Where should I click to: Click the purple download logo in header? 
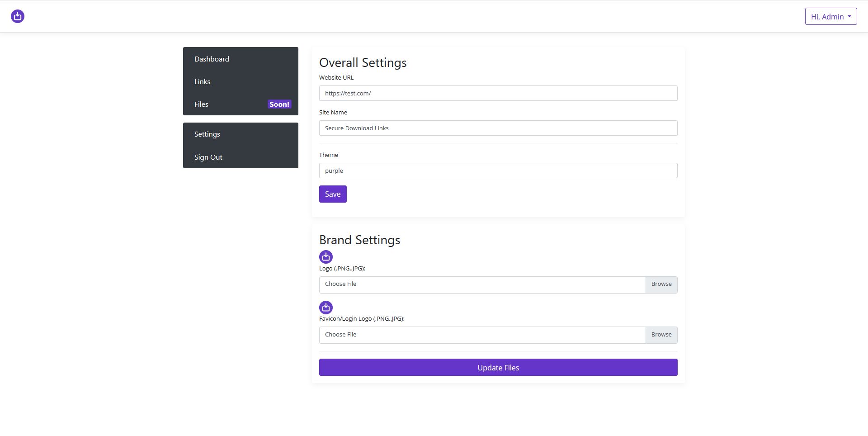click(18, 16)
